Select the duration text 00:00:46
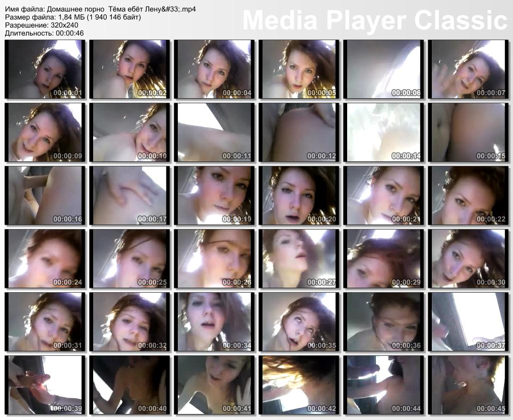Image resolution: width=513 pixels, height=420 pixels. pyautogui.click(x=44, y=33)
